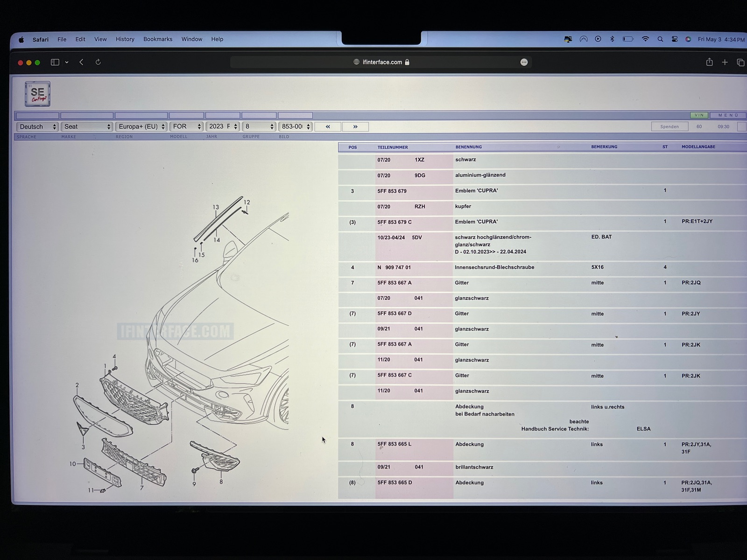Expand the Jahr dropdown showing 2023
747x560 pixels.
[223, 126]
